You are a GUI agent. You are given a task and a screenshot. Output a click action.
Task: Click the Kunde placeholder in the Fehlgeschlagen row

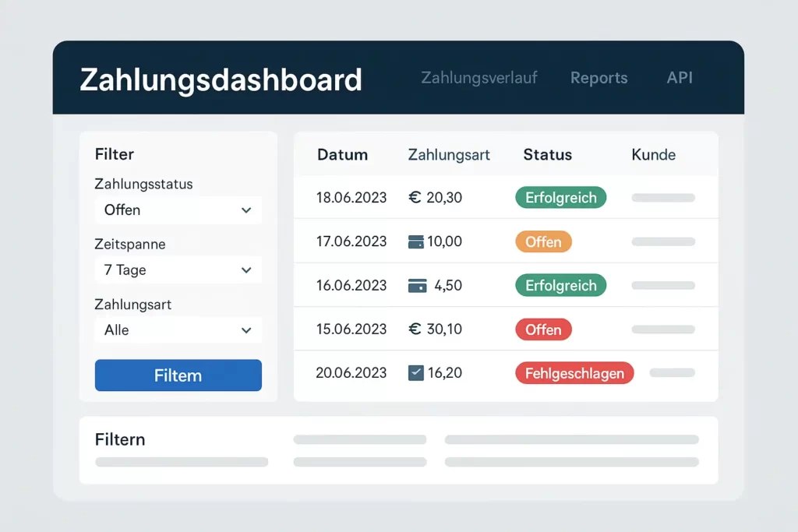[673, 373]
